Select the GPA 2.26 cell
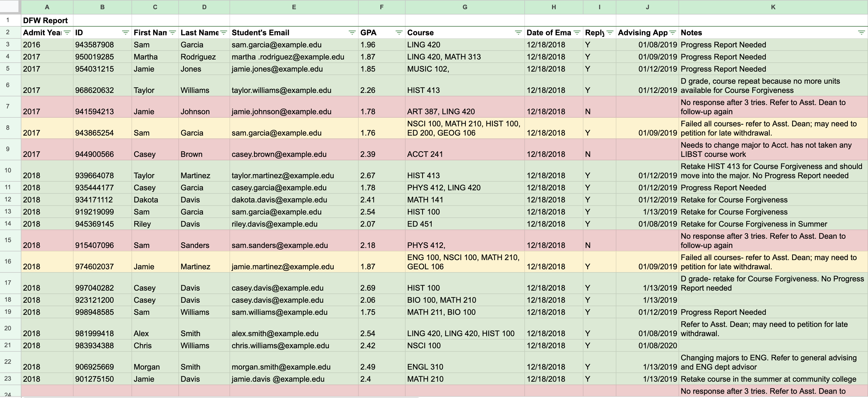 pos(382,86)
